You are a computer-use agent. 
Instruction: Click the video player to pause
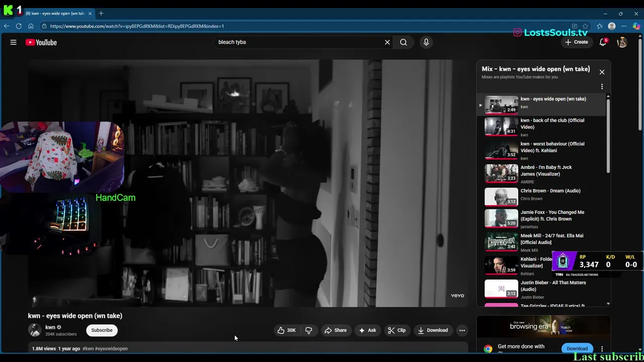(248, 183)
